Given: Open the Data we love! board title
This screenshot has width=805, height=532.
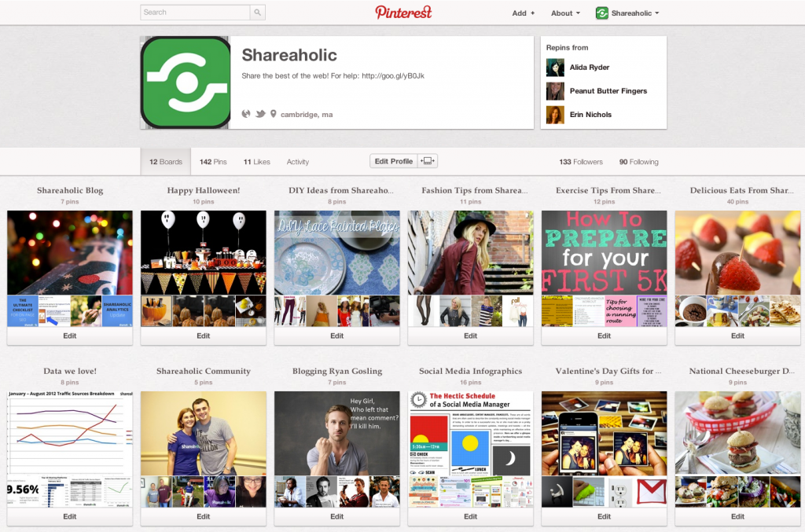Looking at the screenshot, I should [70, 371].
